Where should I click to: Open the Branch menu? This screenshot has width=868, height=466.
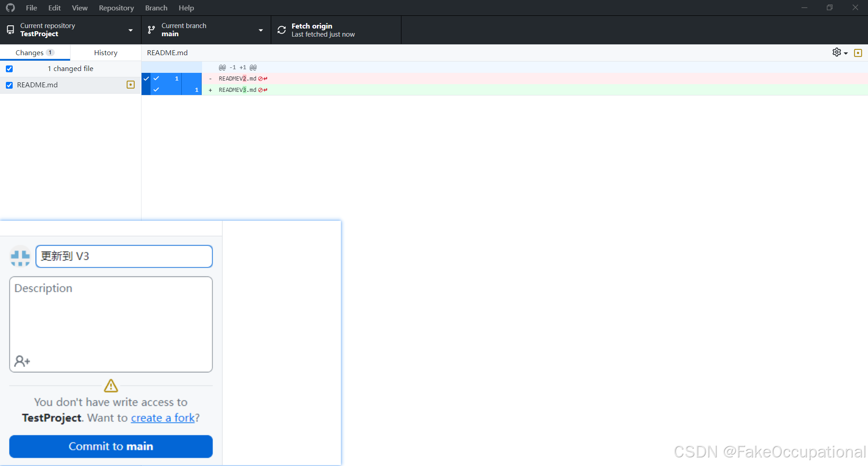tap(156, 8)
